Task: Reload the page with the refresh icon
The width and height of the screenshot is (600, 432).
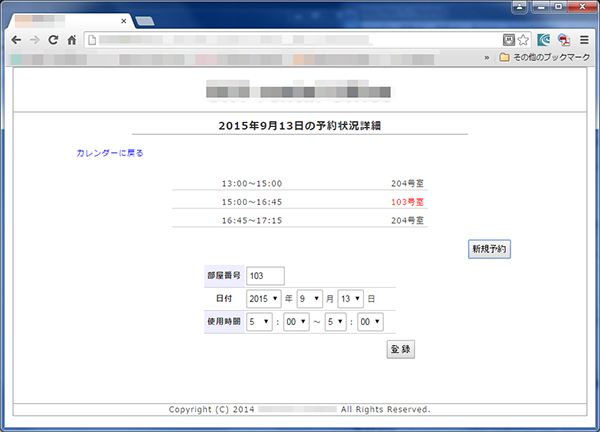Action: 54,40
